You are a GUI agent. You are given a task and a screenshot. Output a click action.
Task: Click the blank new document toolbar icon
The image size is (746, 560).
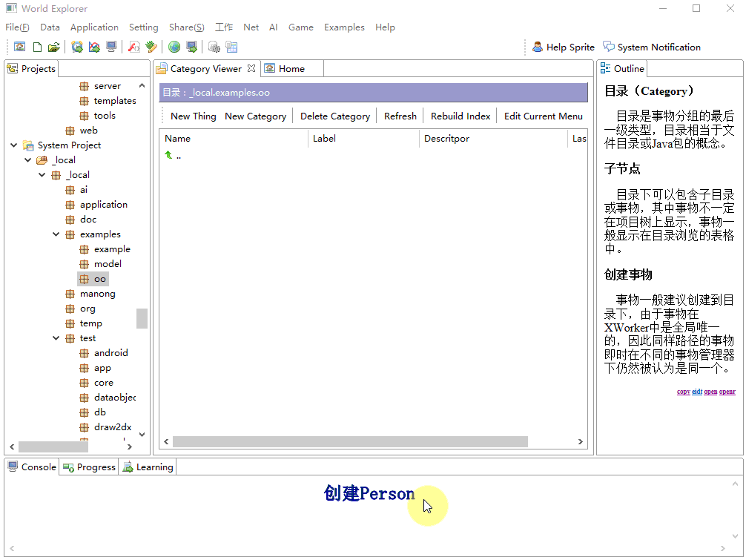[37, 47]
